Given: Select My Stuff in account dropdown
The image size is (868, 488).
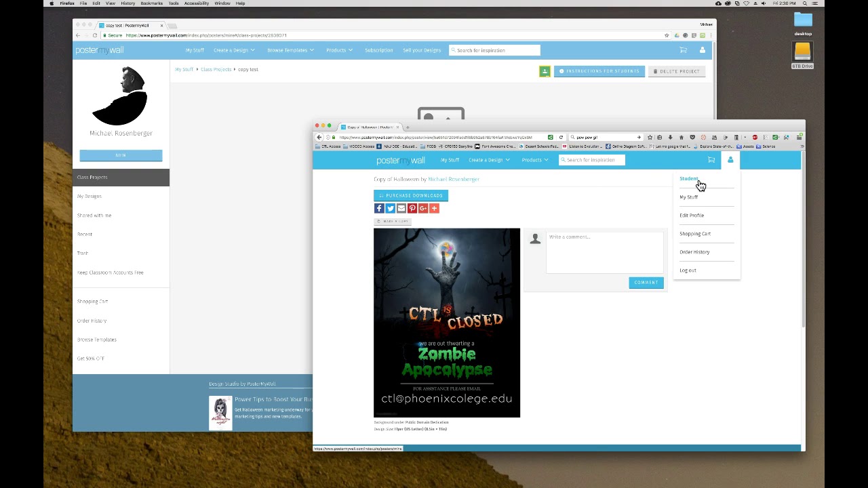Looking at the screenshot, I should (x=688, y=197).
